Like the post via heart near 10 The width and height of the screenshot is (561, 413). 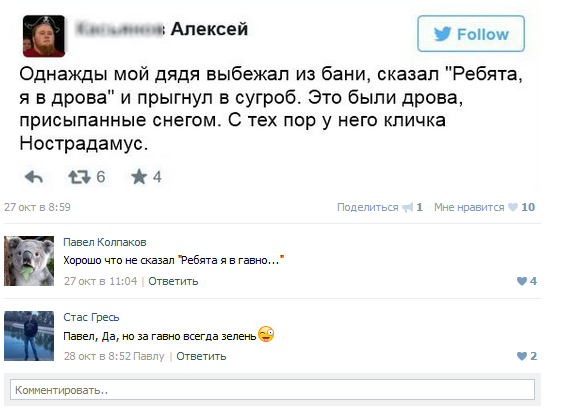pos(513,207)
